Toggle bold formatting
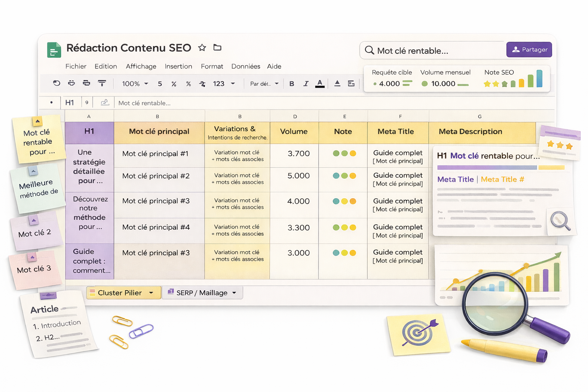Image resolution: width=588 pixels, height=392 pixels. click(x=292, y=83)
